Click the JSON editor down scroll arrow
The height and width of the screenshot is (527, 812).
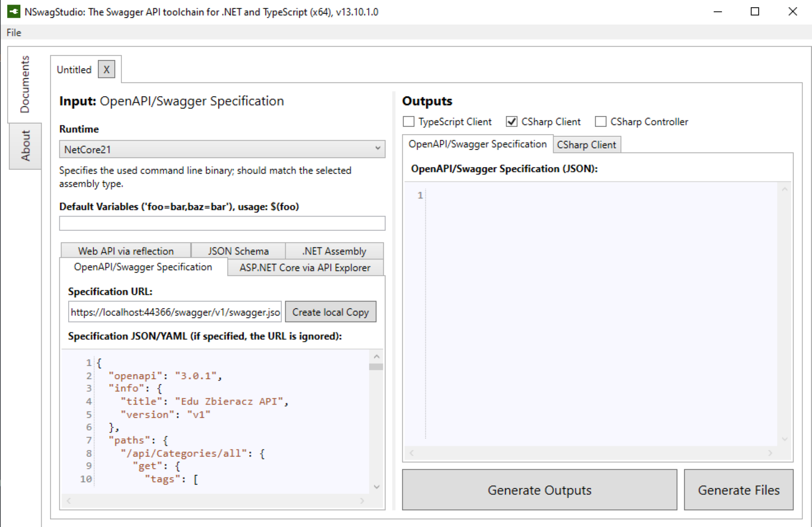coord(376,487)
